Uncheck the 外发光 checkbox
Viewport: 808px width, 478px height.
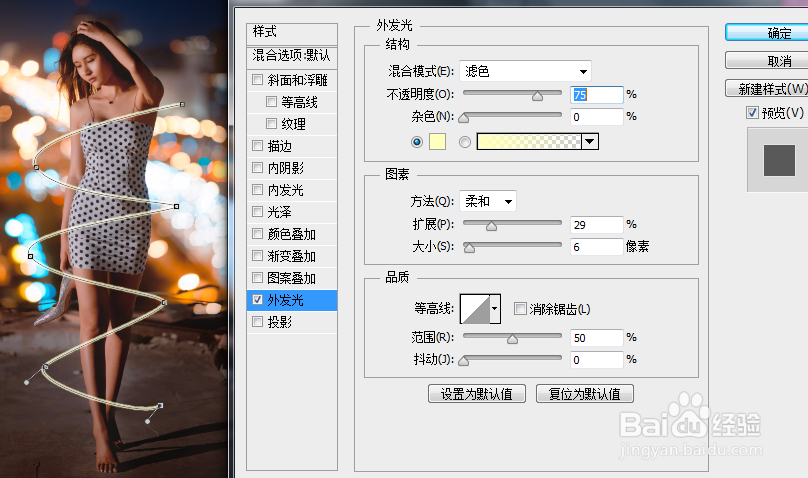pyautogui.click(x=257, y=300)
